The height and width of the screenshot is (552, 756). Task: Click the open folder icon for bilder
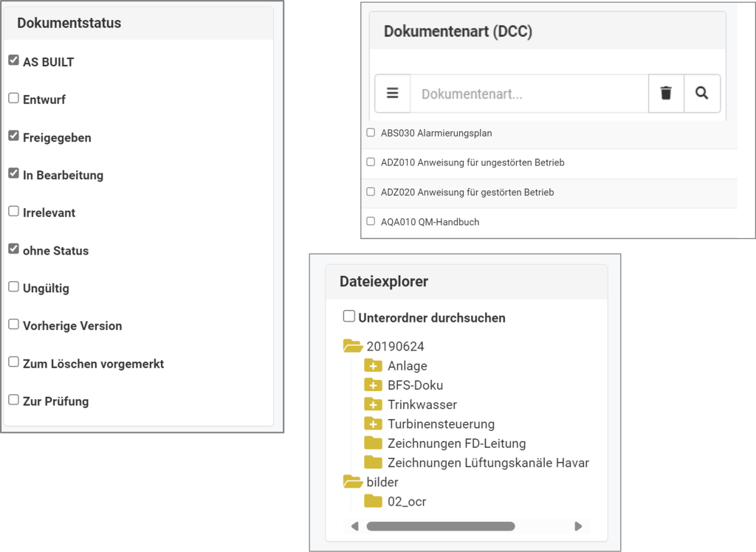tap(353, 482)
